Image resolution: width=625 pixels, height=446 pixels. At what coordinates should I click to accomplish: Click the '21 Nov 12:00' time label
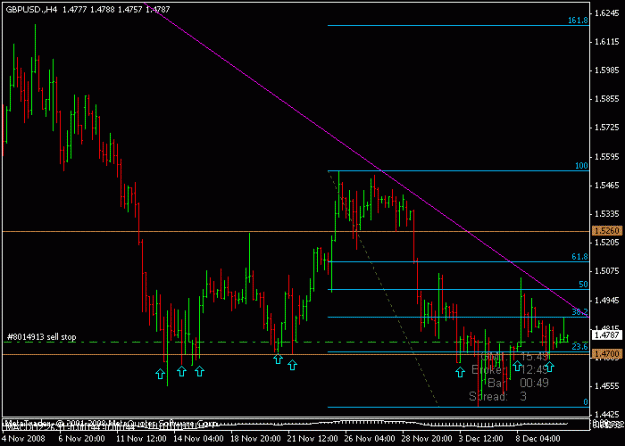[313, 439]
